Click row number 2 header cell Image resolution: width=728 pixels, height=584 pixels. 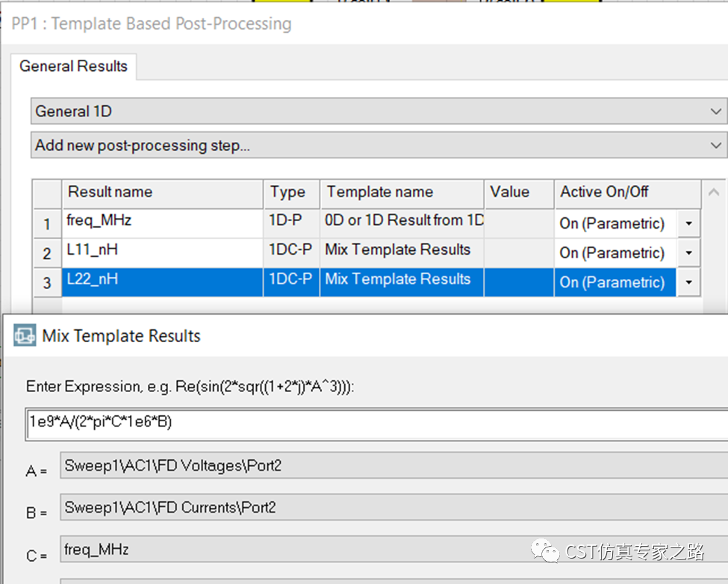47,253
